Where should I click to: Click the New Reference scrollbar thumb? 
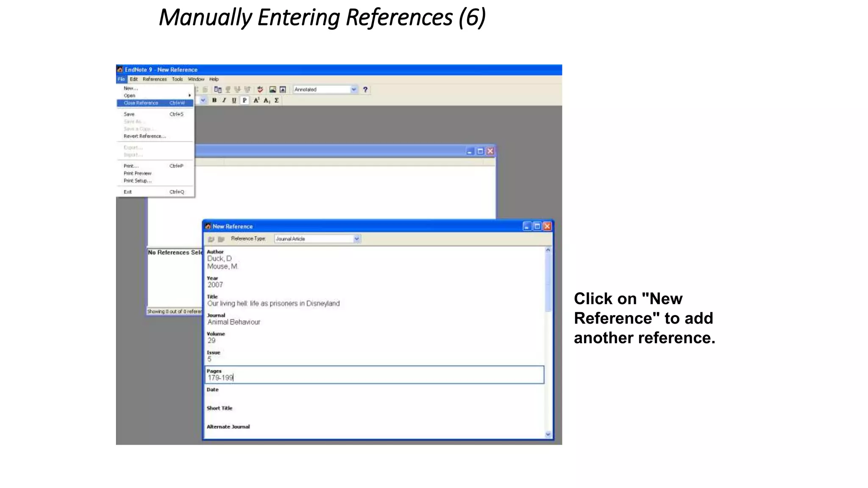548,283
